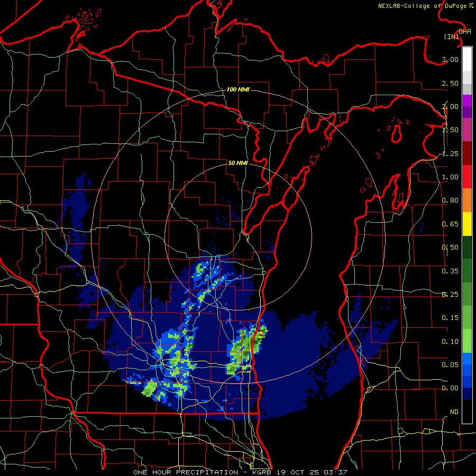Viewport: 476px width, 476px height.
Task: Click the '0.05' legend value
Action: coord(450,365)
